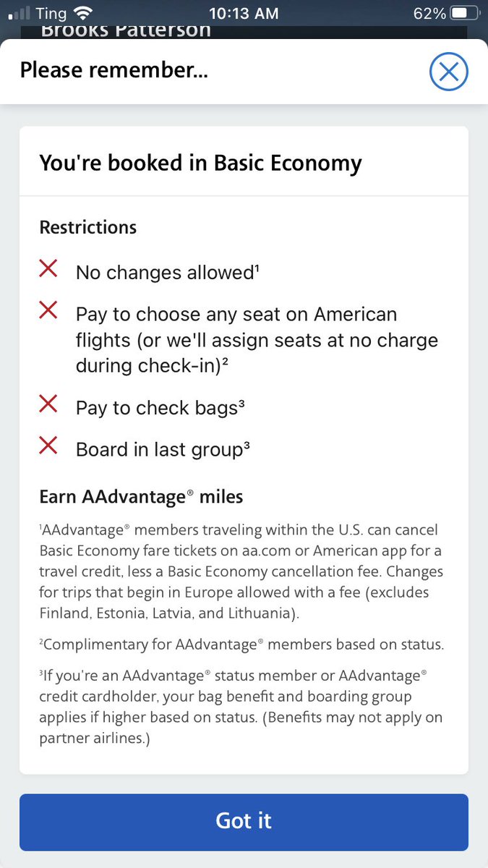Select the Pay to check bags text

click(160, 407)
